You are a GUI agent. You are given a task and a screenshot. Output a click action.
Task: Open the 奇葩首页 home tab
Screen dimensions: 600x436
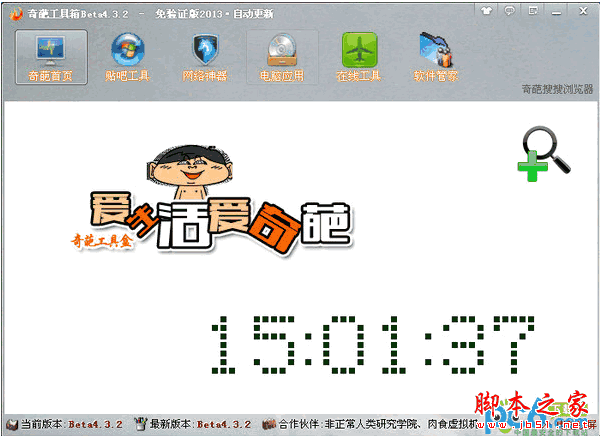(51, 57)
